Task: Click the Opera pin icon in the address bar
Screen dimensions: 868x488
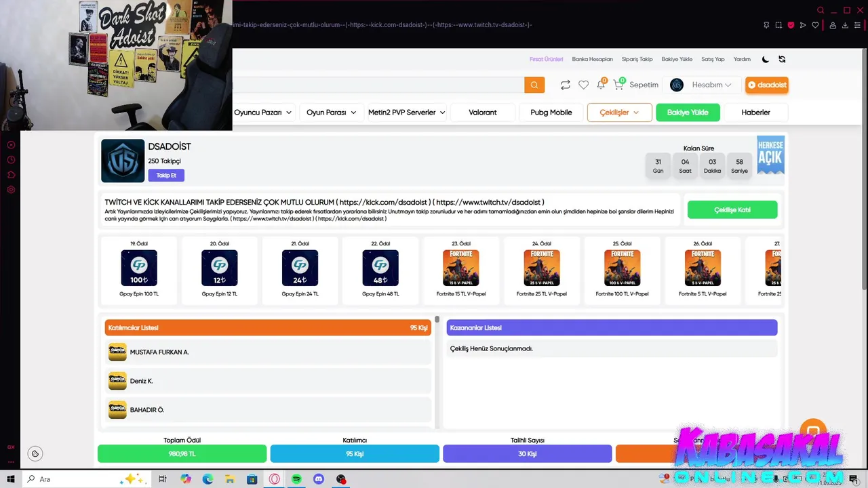Action: pos(766,25)
